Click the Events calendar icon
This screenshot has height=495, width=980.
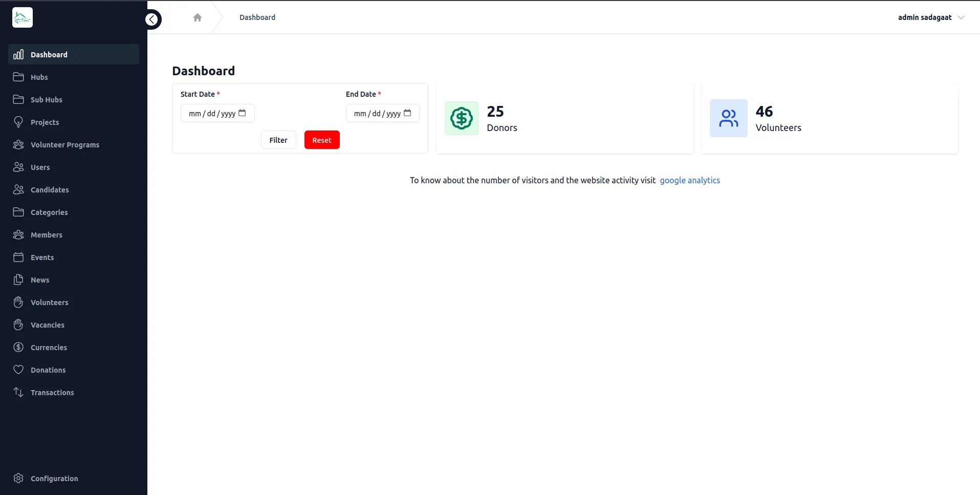(18, 257)
